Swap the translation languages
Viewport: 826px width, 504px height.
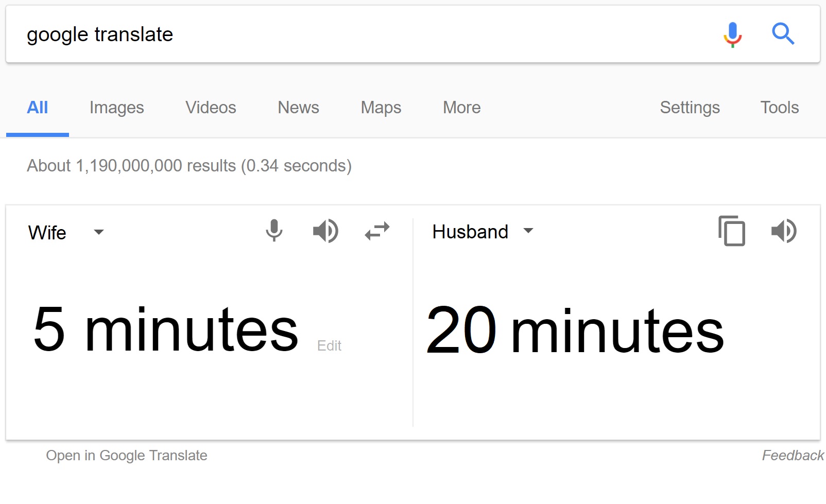pos(376,231)
